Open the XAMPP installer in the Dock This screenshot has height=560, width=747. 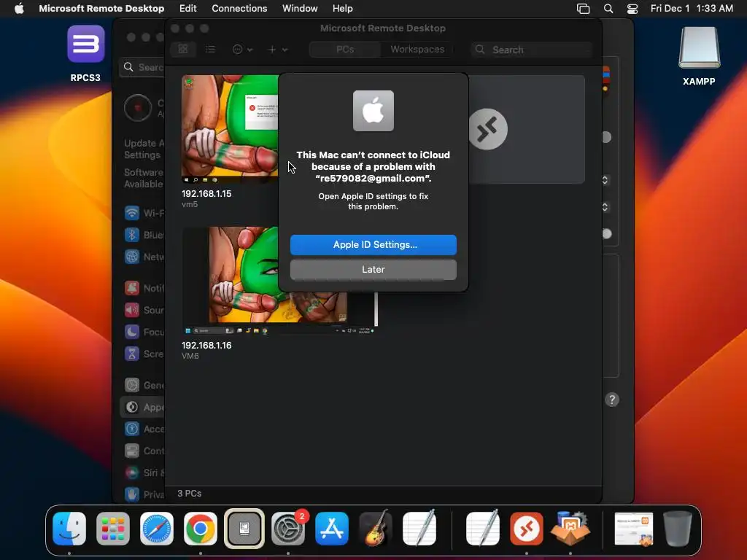570,528
